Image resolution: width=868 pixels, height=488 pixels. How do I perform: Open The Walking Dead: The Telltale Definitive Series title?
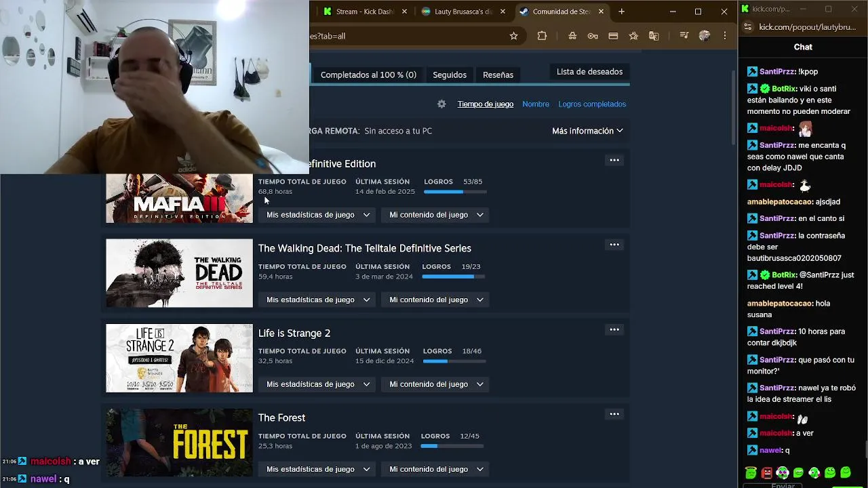point(364,248)
